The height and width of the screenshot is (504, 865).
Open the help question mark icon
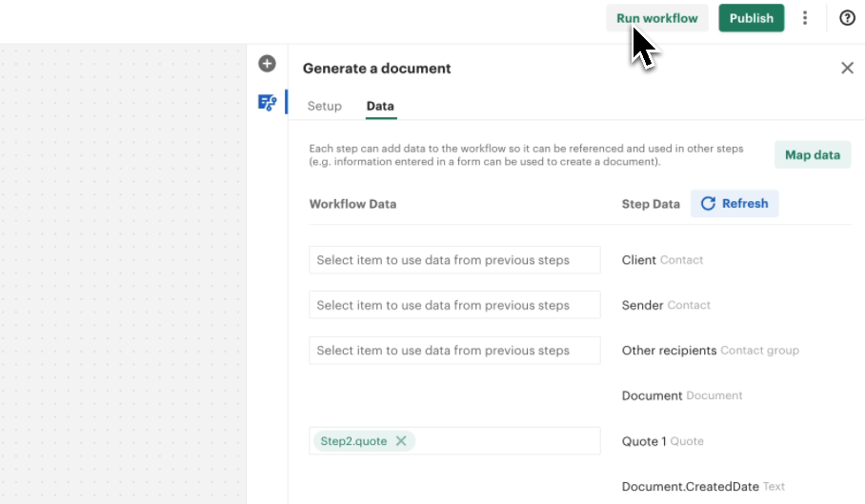tap(847, 18)
